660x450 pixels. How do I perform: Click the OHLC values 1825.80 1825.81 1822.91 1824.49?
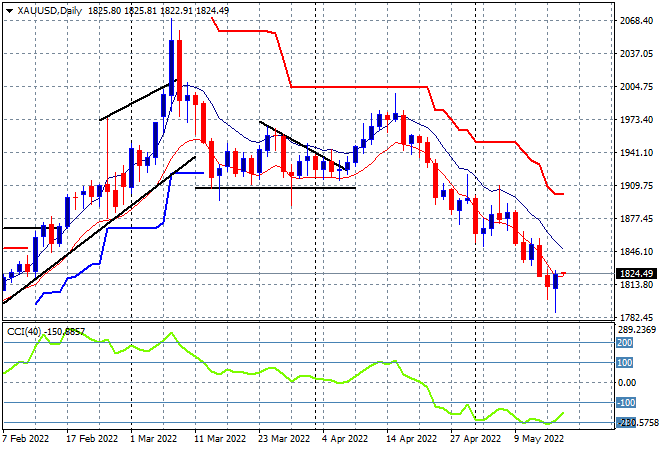click(159, 11)
